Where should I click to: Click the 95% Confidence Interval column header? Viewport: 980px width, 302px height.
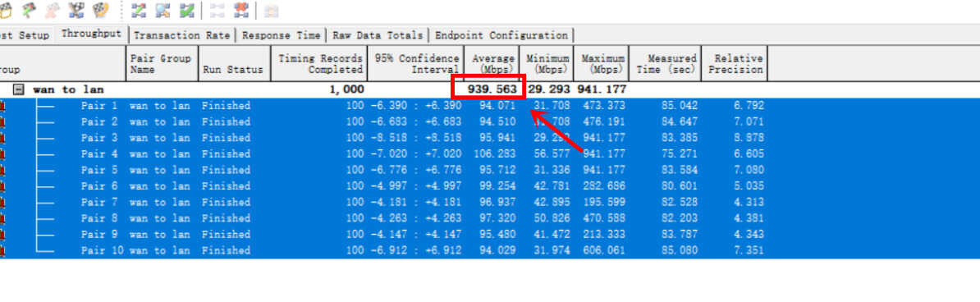point(415,63)
